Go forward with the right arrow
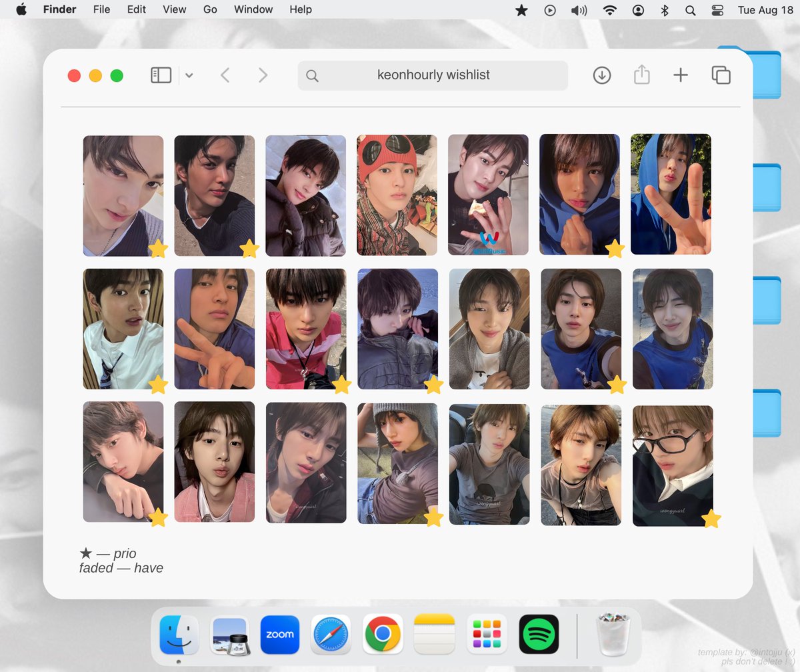Viewport: 800px width, 672px height. pos(263,75)
